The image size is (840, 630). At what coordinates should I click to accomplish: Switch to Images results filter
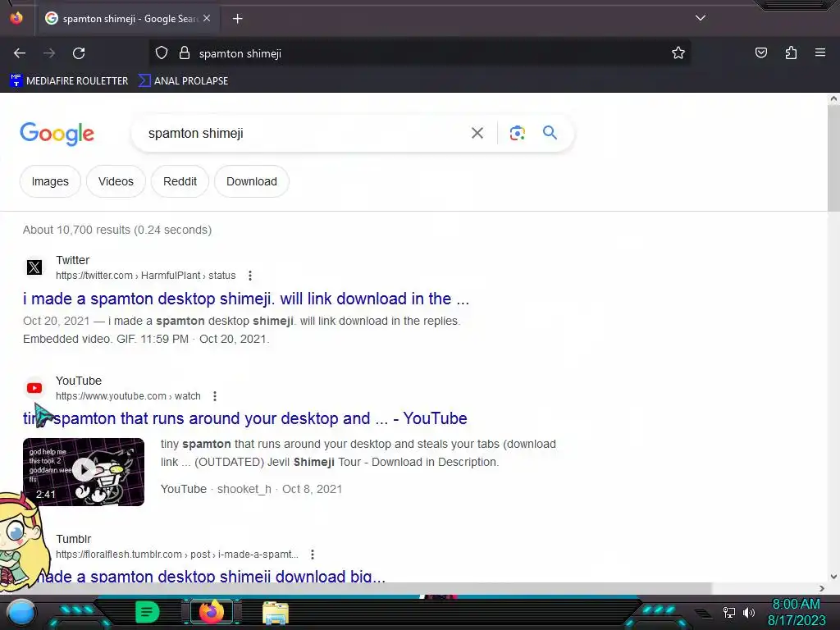coord(50,181)
